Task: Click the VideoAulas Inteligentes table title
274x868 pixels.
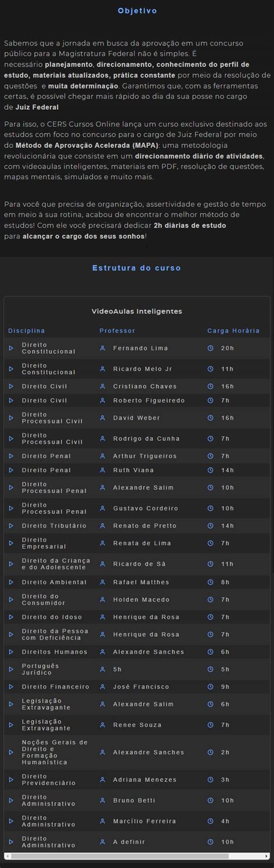Action: click(137, 311)
